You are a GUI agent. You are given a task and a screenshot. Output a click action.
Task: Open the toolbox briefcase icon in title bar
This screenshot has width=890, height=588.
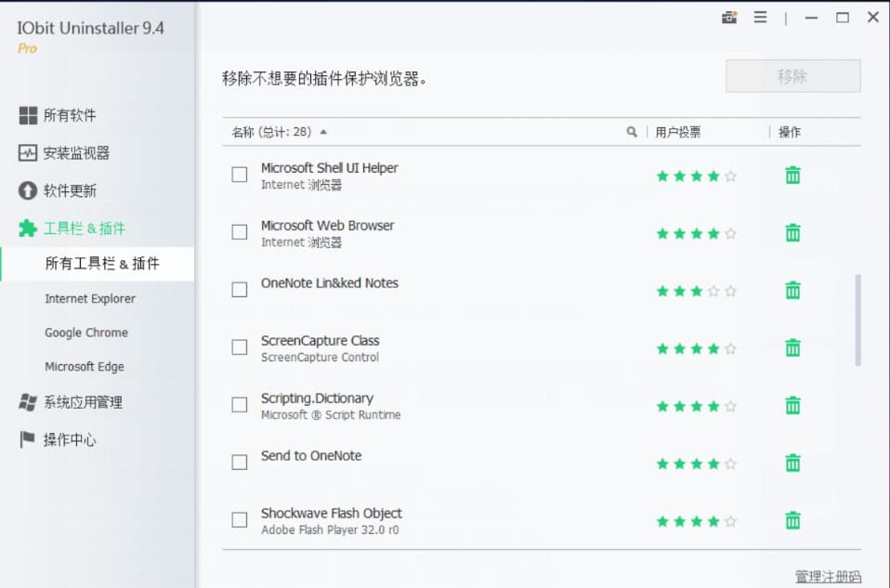(x=729, y=18)
